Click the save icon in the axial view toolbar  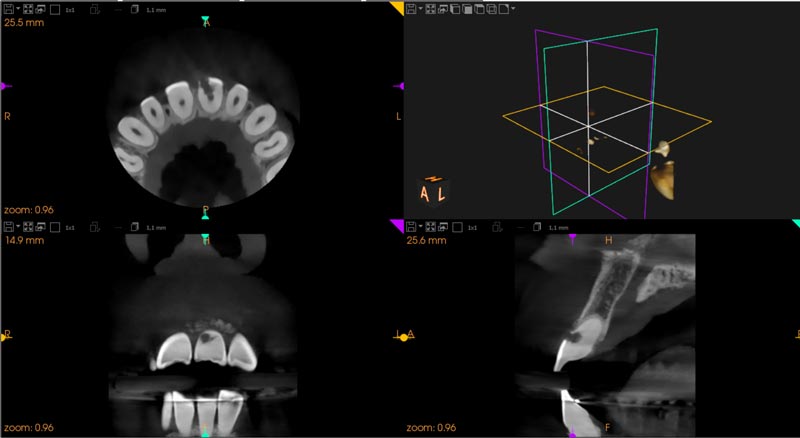8,8
